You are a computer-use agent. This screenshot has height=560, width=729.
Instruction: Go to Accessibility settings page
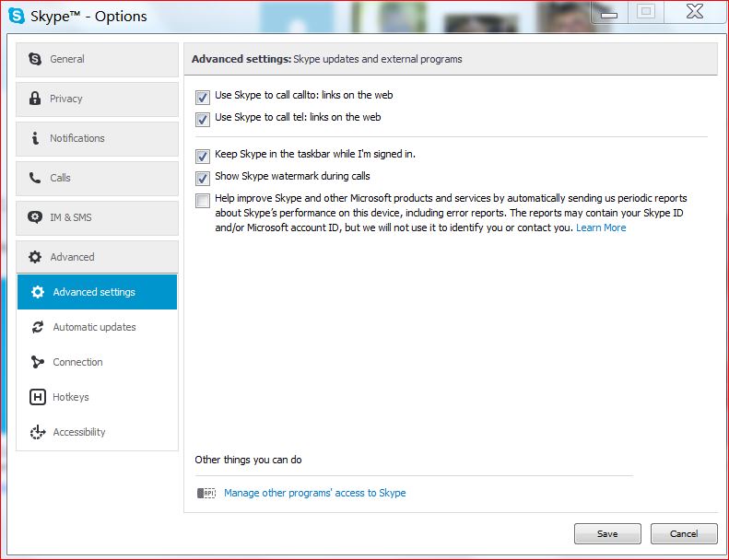click(97, 432)
